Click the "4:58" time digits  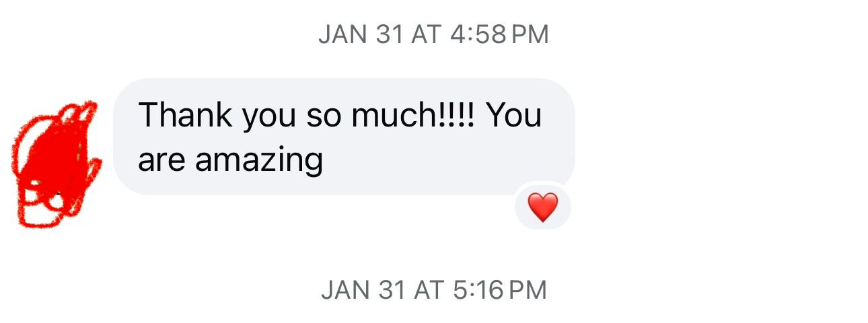[x=476, y=34]
